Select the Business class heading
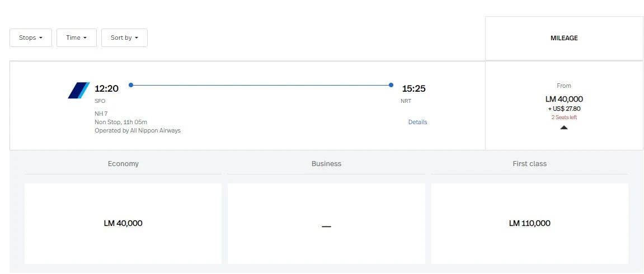 (x=326, y=164)
